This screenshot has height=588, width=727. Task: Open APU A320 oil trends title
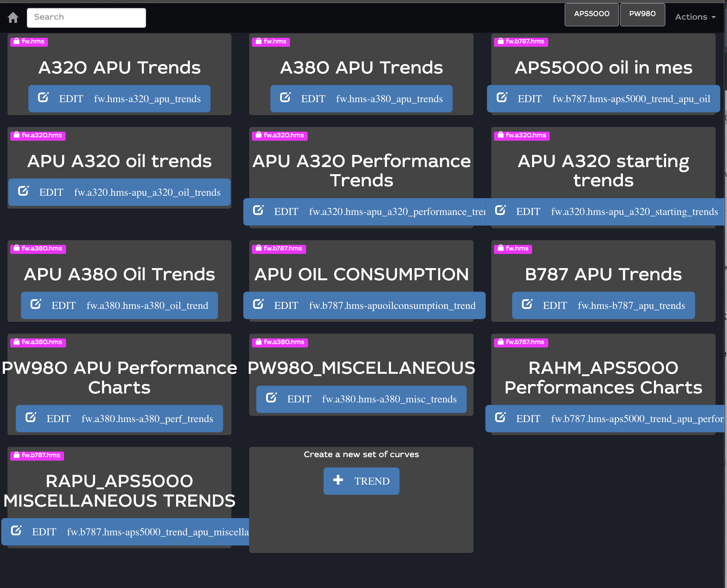tap(119, 161)
